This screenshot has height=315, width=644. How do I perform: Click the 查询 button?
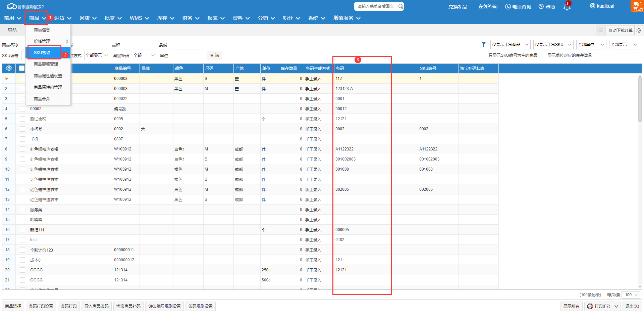click(x=214, y=55)
